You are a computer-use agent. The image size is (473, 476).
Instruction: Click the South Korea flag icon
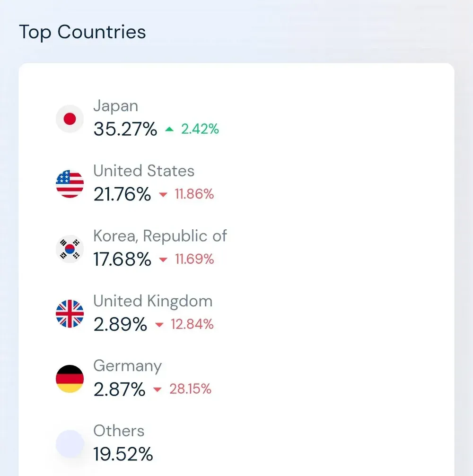(70, 249)
